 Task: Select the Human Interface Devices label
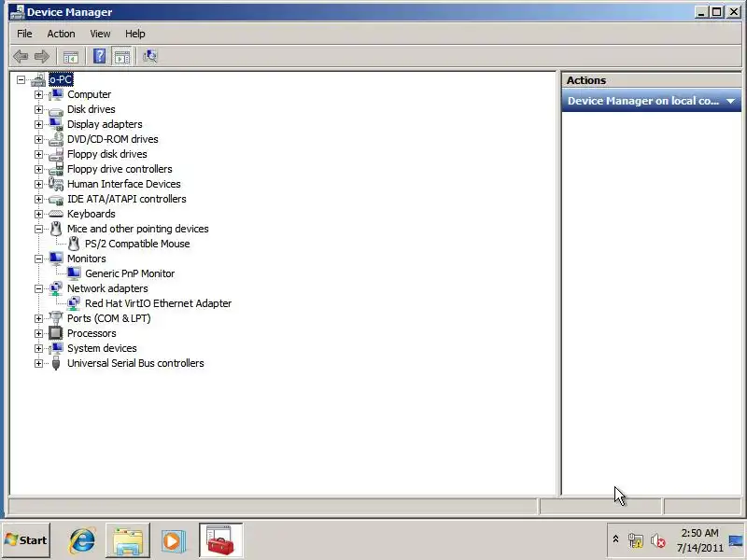124,184
